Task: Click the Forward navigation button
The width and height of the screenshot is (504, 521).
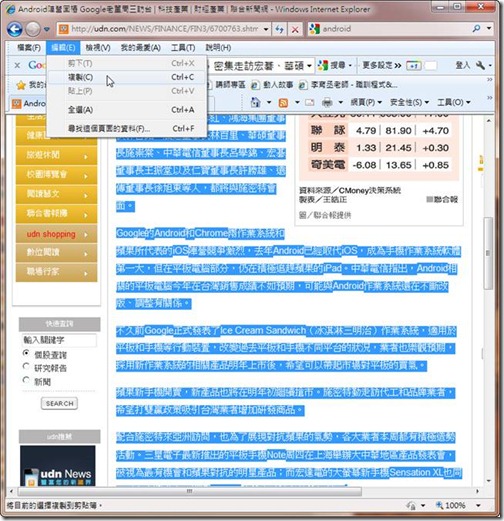Action: point(33,29)
